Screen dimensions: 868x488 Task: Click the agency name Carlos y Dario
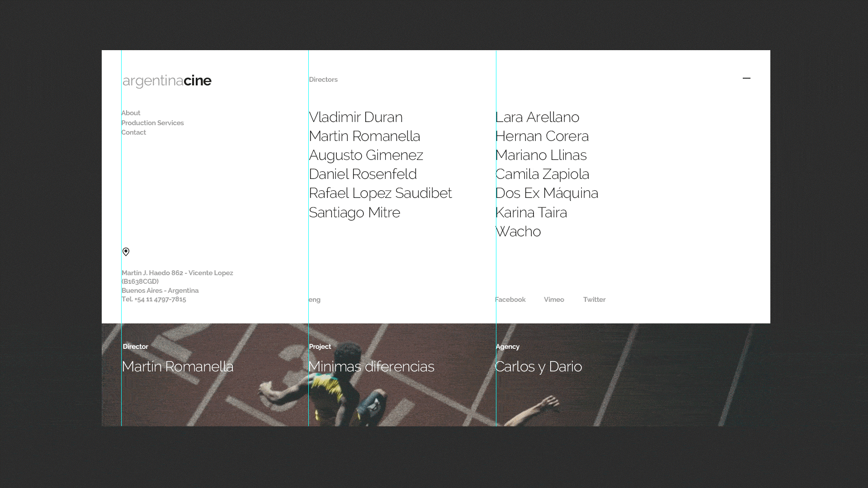[538, 366]
